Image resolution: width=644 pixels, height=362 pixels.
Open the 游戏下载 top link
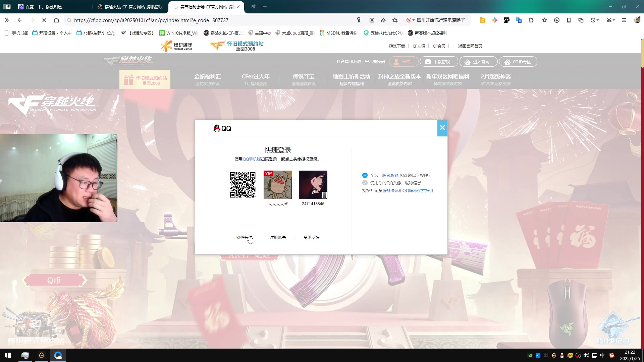pyautogui.click(x=397, y=46)
